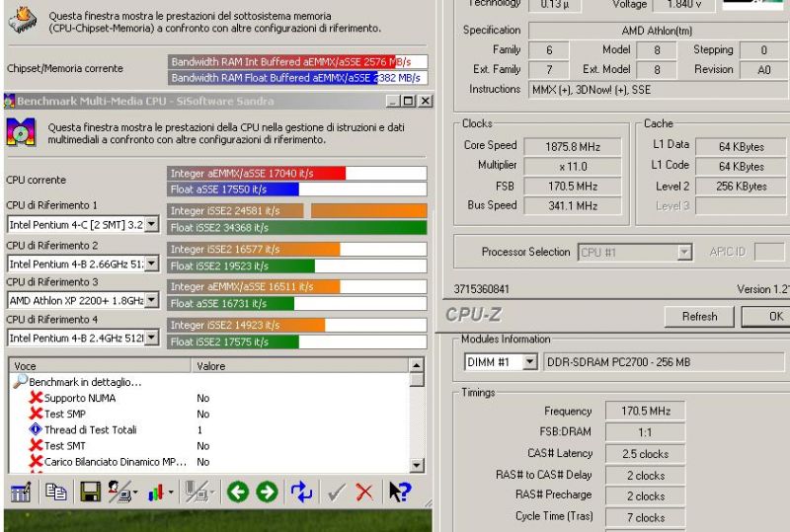Select the Supporto NUMA row text
This screenshot has width=790, height=532.
click(x=80, y=398)
